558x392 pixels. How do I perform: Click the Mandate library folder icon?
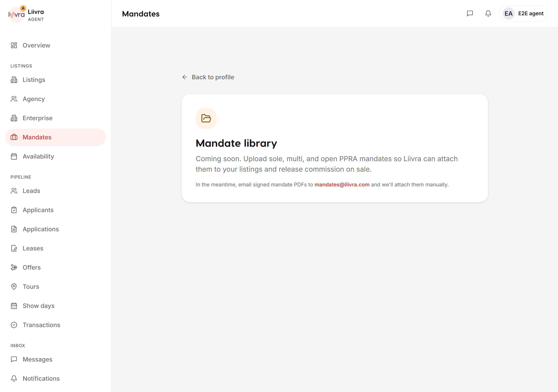click(x=206, y=118)
